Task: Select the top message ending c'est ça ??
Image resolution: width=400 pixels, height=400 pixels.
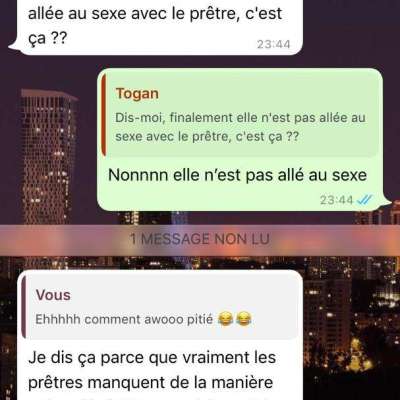Action: click(x=155, y=27)
